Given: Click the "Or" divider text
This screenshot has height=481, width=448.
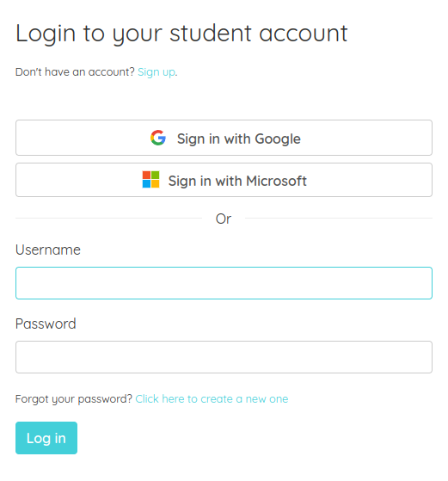Looking at the screenshot, I should [224, 219].
